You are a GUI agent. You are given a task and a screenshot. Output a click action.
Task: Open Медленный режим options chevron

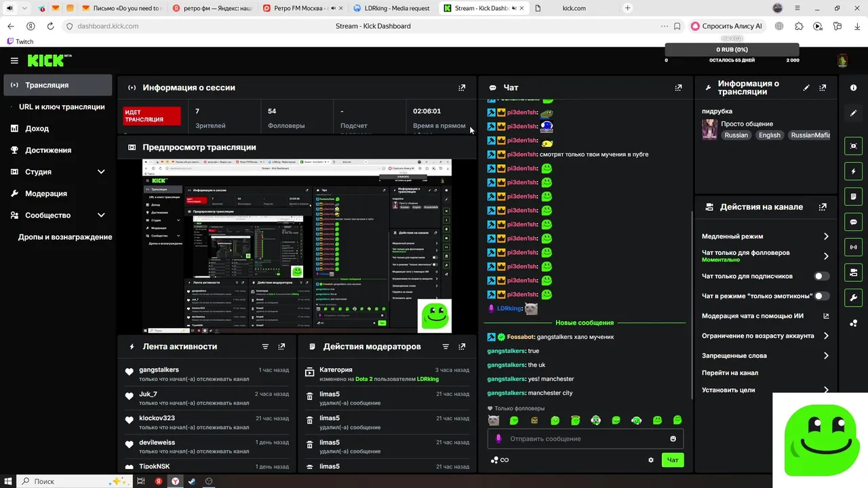(x=826, y=237)
